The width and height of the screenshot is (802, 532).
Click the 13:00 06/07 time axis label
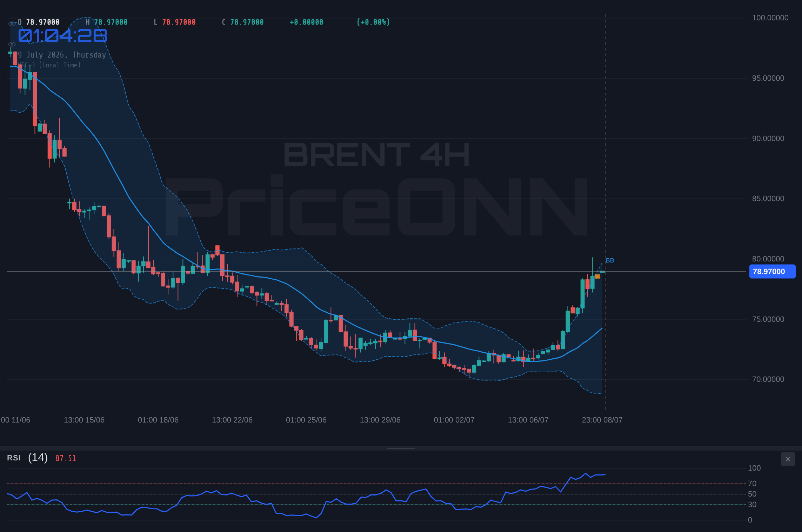point(528,420)
